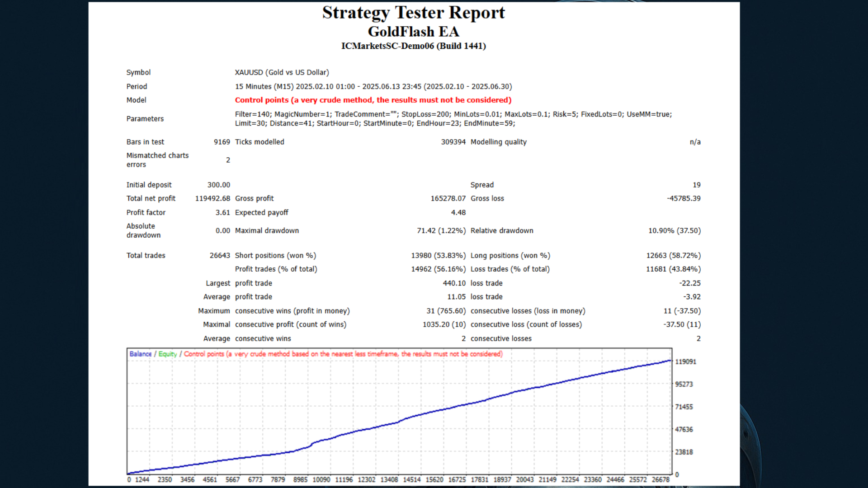Click the red Control points model warning
This screenshot has width=868, height=488.
tap(373, 100)
